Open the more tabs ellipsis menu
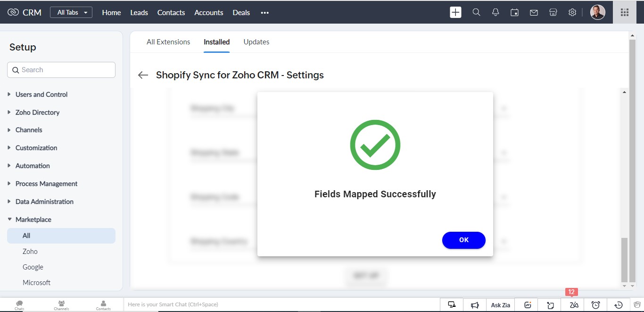644x312 pixels. pos(264,13)
